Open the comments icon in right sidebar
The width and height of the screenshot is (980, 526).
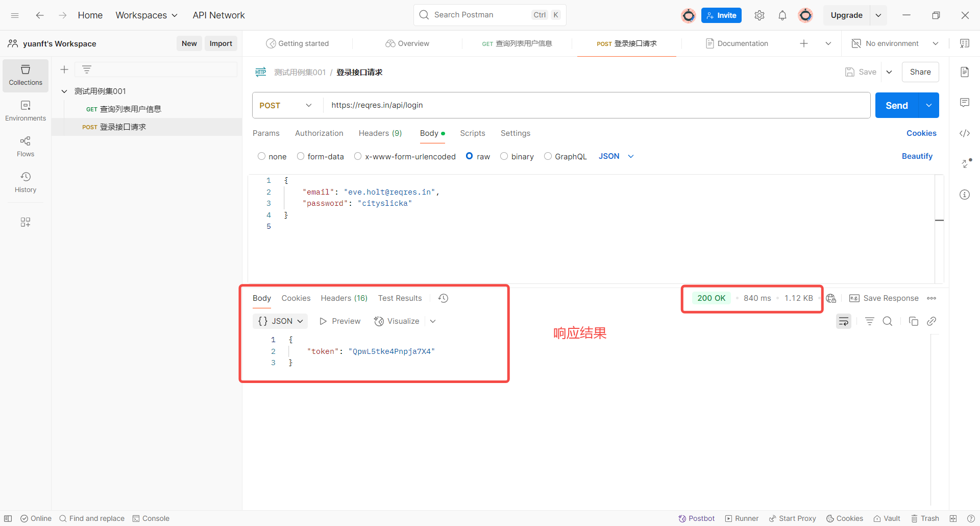(965, 103)
